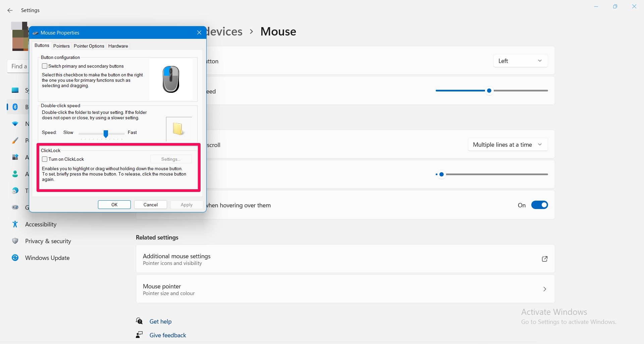Enable Turn on ClickLock checkbox

point(45,159)
